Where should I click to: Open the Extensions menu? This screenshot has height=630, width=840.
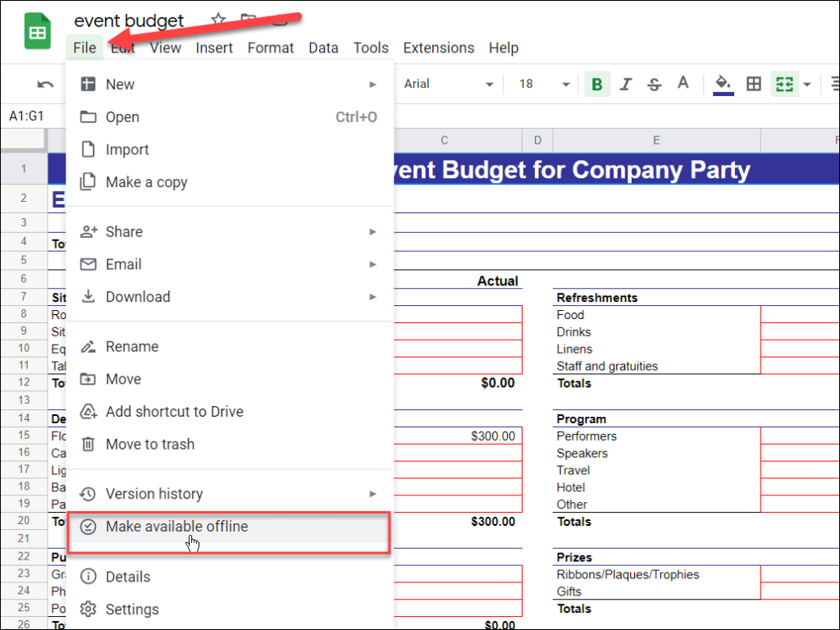[x=438, y=48]
